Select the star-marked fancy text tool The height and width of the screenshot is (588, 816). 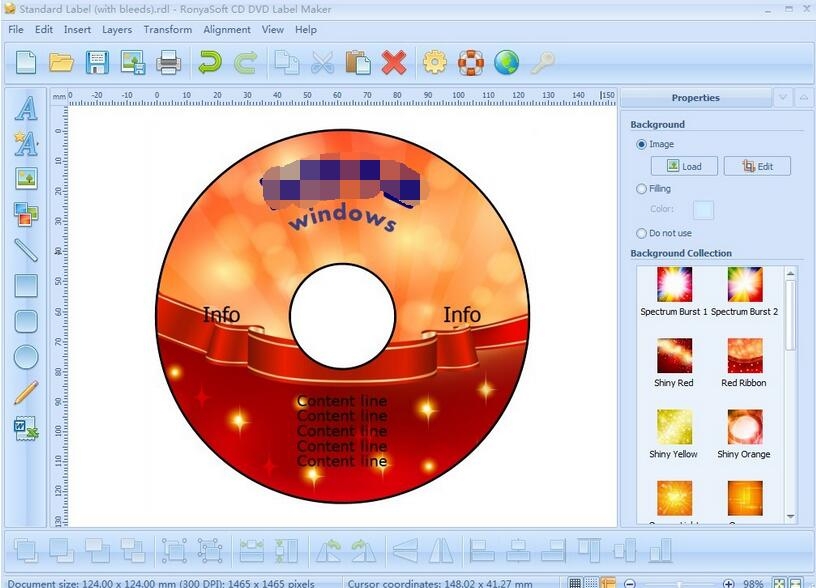26,144
